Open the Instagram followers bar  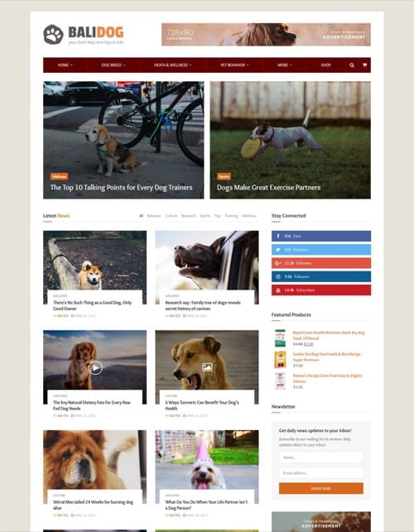click(321, 276)
